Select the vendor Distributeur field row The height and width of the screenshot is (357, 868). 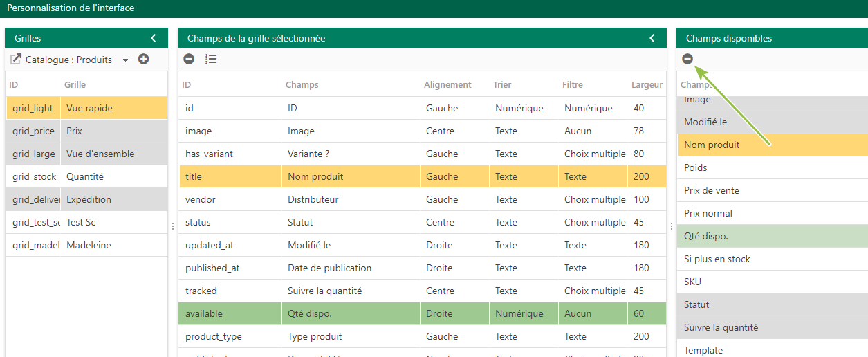[x=422, y=199]
